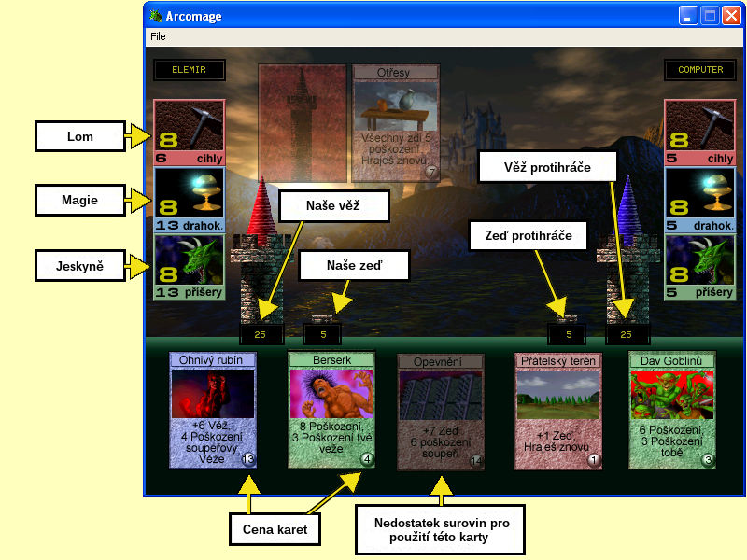
Task: Click Elemir's small wall
Action: 322,318
